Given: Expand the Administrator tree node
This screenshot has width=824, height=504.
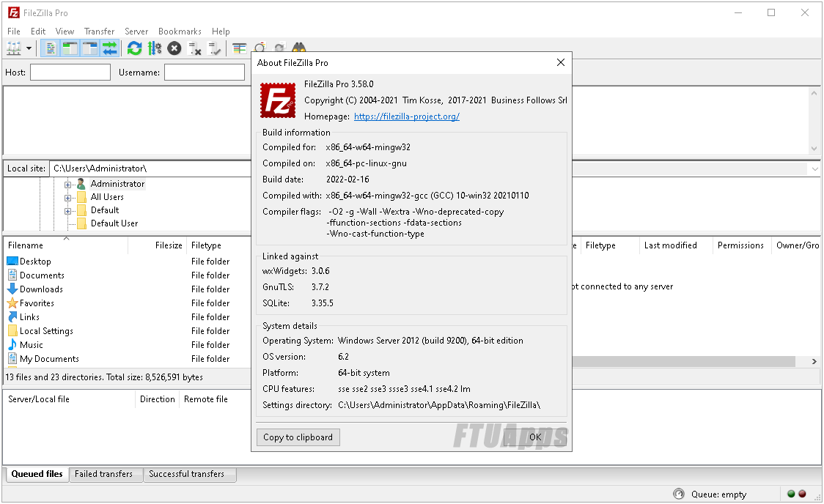Looking at the screenshot, I should (x=67, y=185).
